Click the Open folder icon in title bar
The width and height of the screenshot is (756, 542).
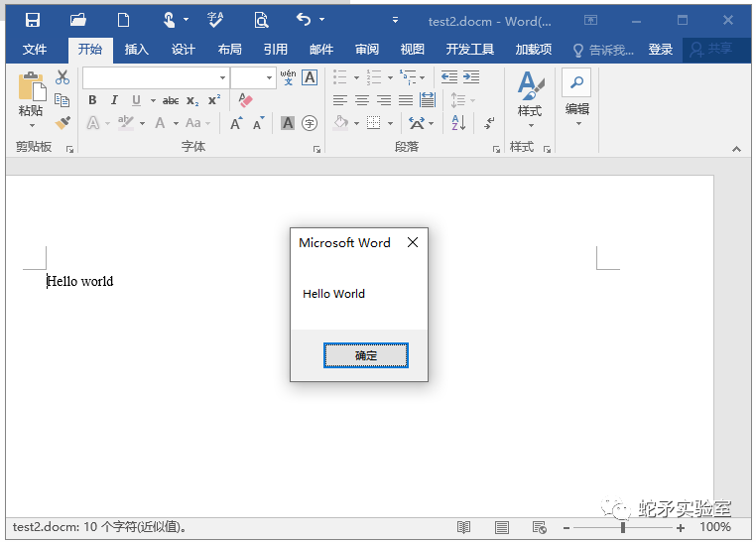click(77, 20)
